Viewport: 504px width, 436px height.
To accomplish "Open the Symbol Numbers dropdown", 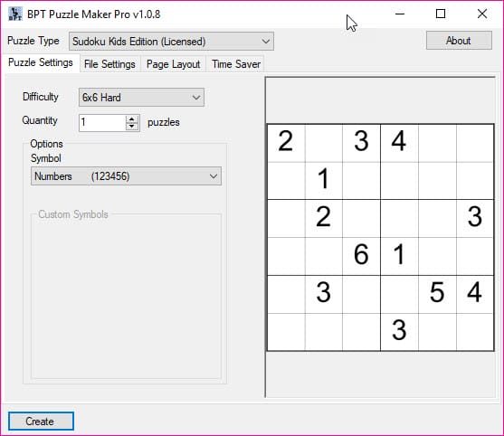I will pyautogui.click(x=126, y=176).
